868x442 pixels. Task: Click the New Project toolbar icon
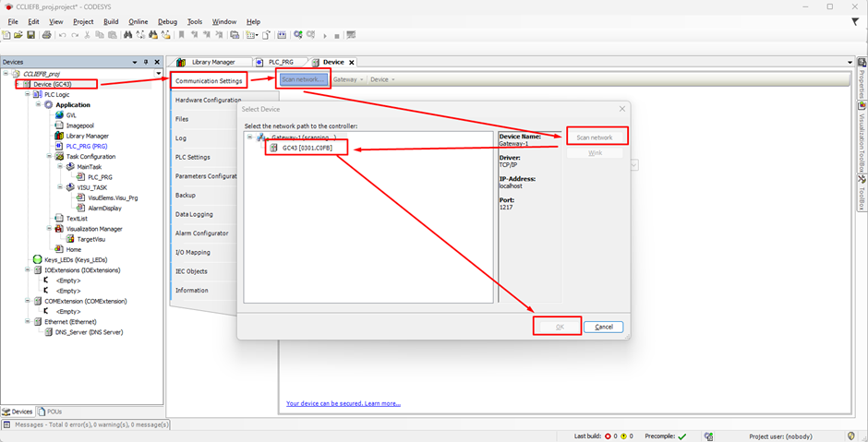point(6,35)
